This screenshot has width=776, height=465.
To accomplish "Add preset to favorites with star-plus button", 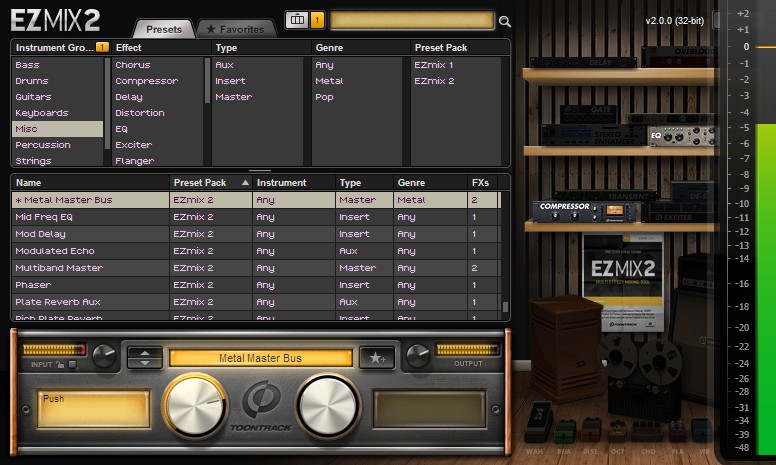I will [x=377, y=357].
